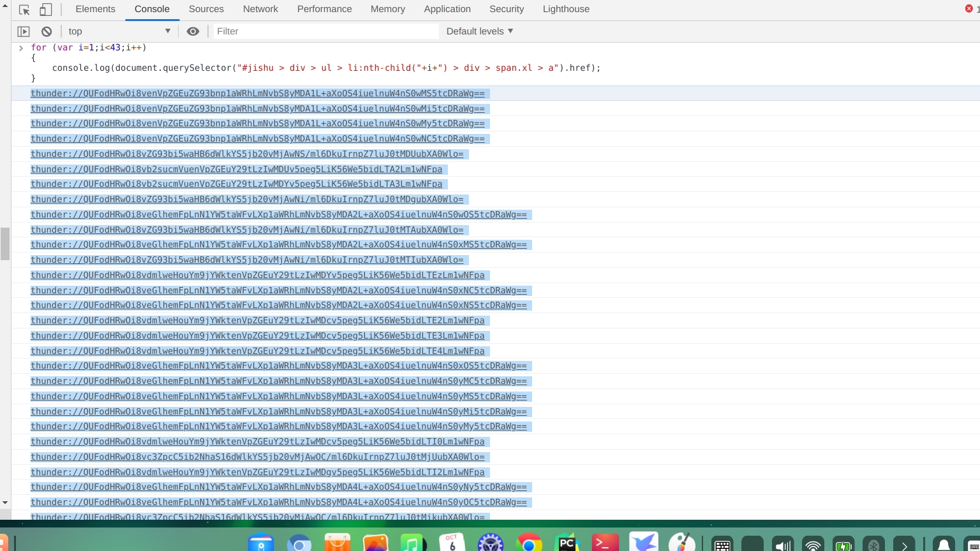Switch to the Security tab
Screen dimensions: 980x551
coord(507,9)
